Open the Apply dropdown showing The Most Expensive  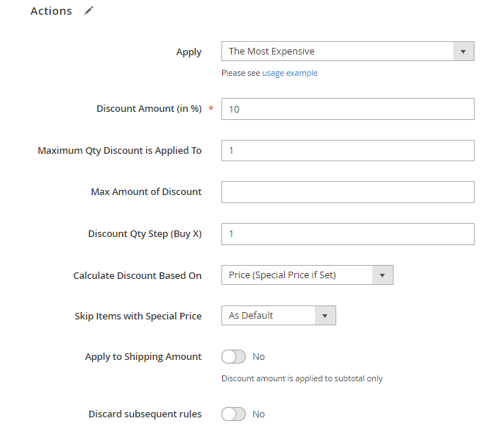(347, 52)
